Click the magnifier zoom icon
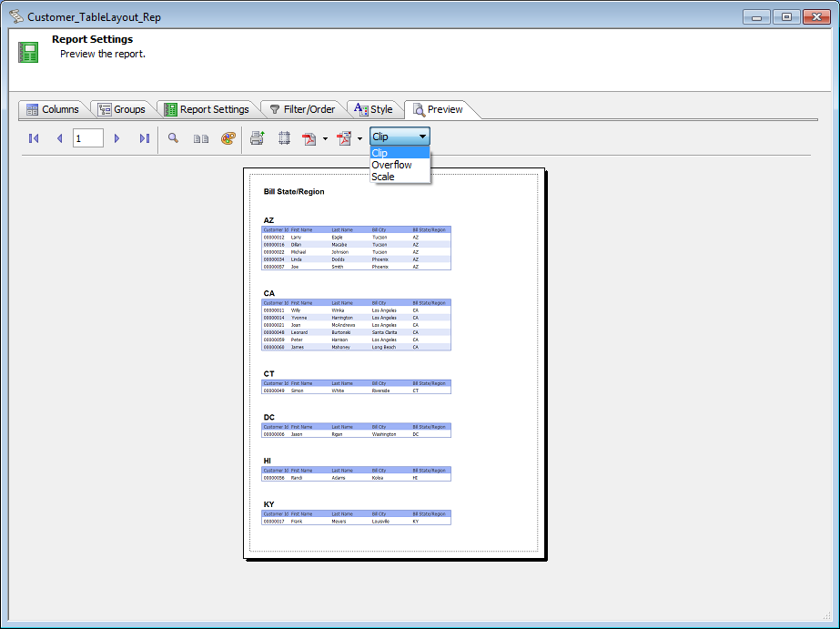The height and width of the screenshot is (629, 840). coord(173,138)
